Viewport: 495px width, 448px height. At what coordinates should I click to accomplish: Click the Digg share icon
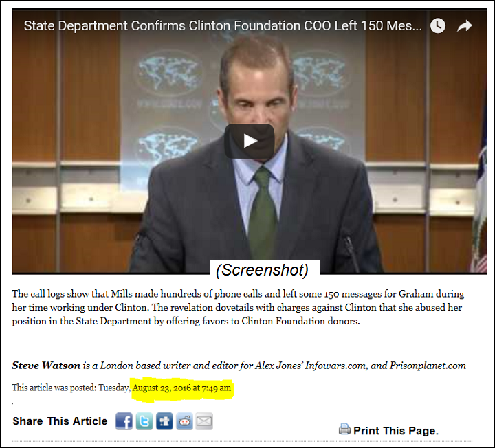click(x=164, y=421)
